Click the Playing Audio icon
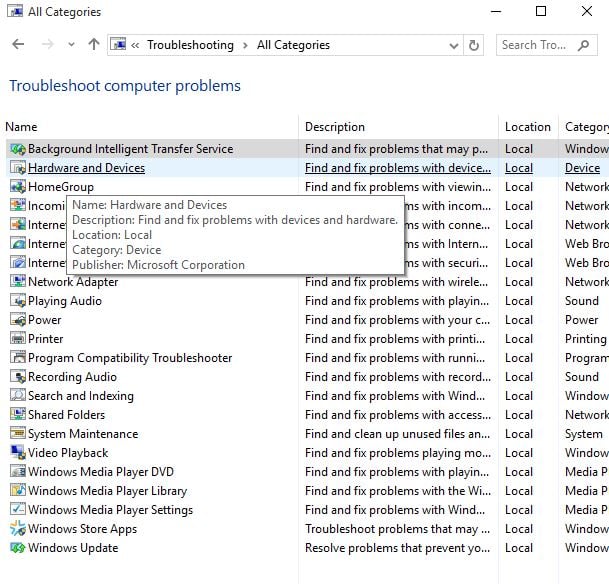The image size is (609, 584). click(x=18, y=301)
